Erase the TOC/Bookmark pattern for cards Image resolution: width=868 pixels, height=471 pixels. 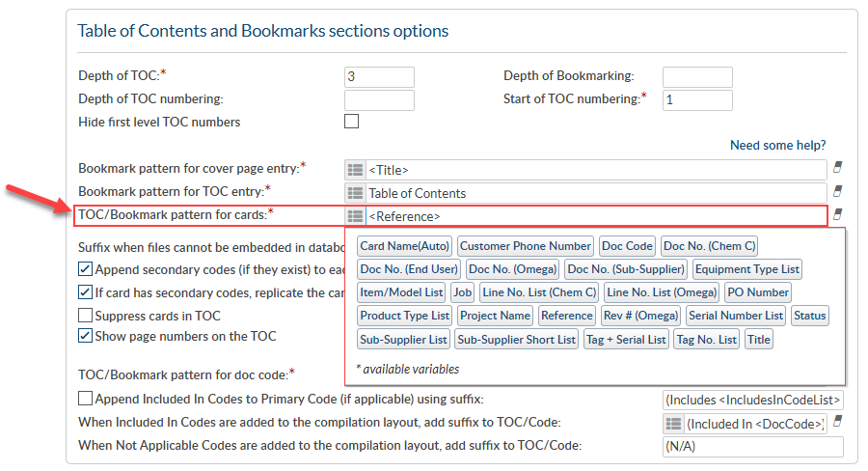click(837, 214)
